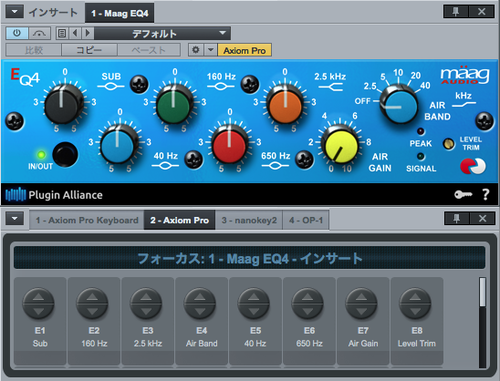This screenshot has width=500, height=381.
Task: Open the help question mark
Action: pyautogui.click(x=486, y=194)
